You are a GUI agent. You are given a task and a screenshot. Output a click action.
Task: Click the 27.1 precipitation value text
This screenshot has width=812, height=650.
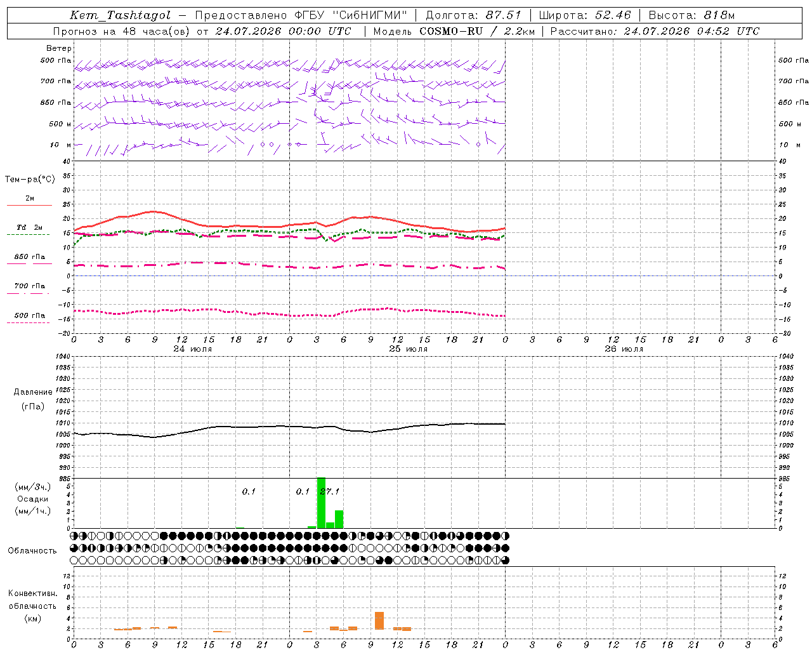[331, 491]
